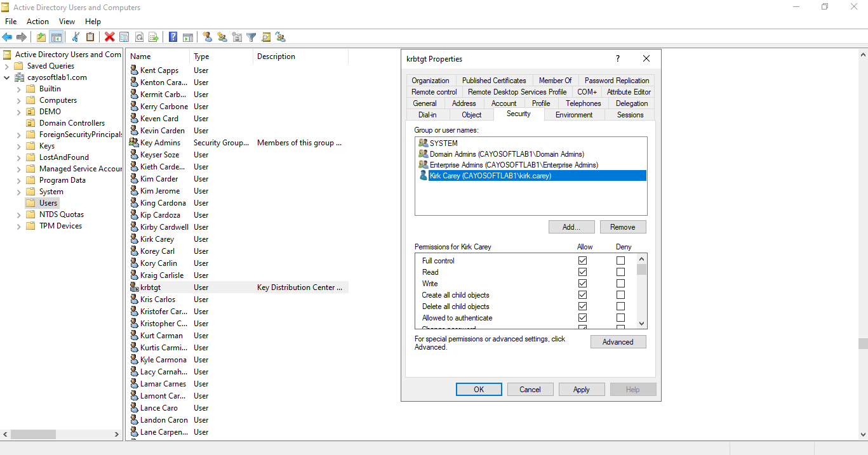Screen dimensions: 868x455
Task: Click the blue Back arrow in toolbar
Action: coord(7,37)
